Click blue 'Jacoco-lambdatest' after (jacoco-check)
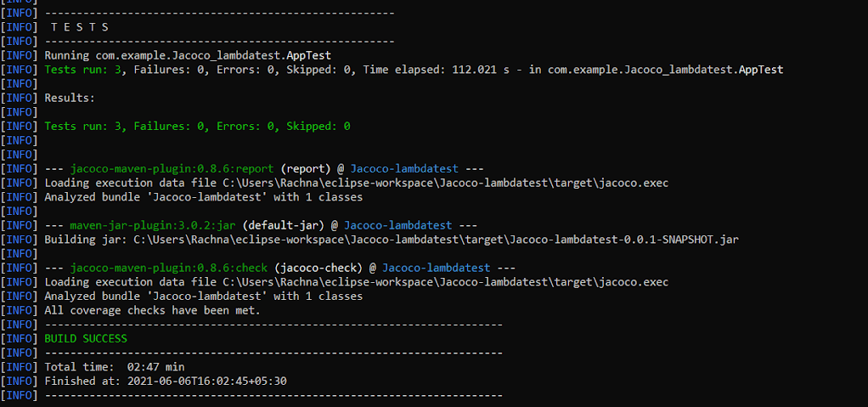Screen dimensions: 868x407 click(437, 268)
